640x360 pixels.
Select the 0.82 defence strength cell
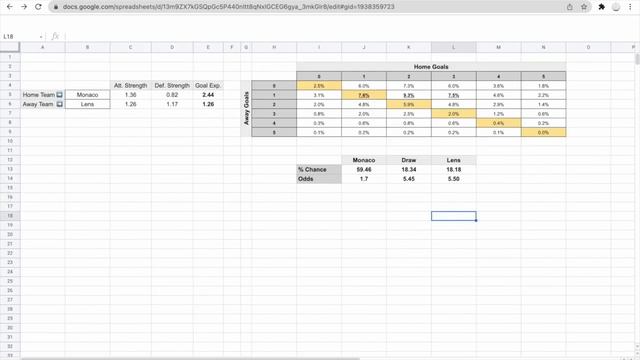(x=172, y=95)
